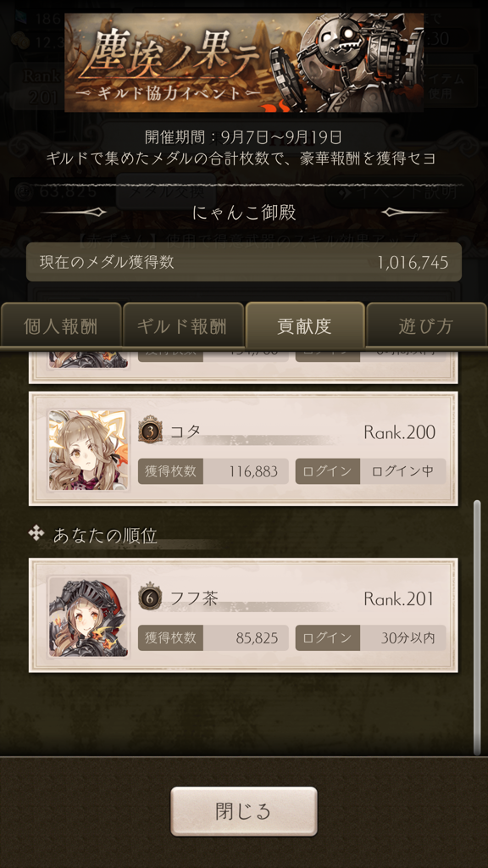Click the 閉じる button
This screenshot has height=868, width=488.
[243, 811]
